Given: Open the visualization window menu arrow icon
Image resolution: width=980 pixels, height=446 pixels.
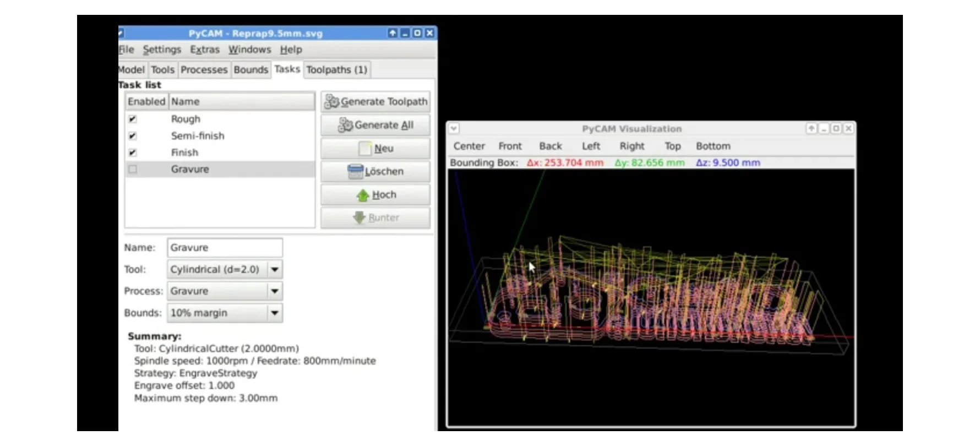Looking at the screenshot, I should [x=454, y=128].
